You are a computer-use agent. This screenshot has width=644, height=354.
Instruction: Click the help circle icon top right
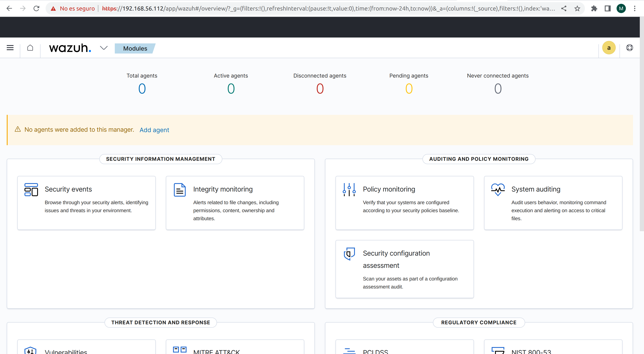pyautogui.click(x=629, y=48)
